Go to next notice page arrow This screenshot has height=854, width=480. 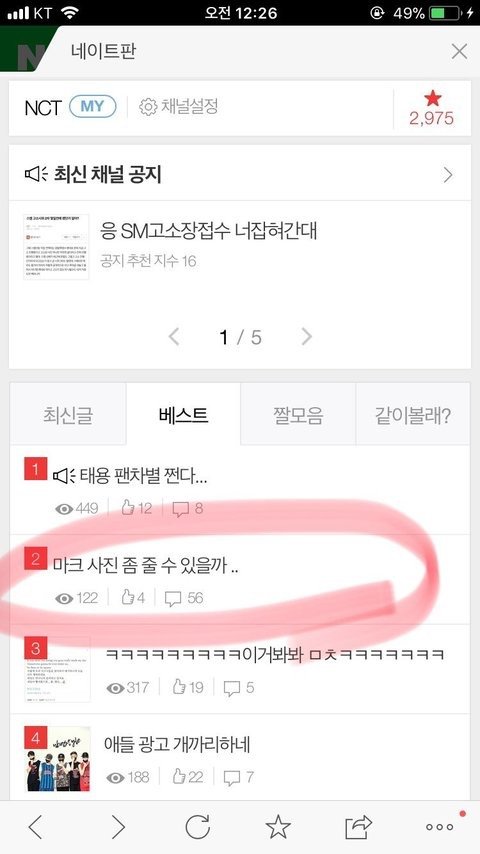[307, 337]
